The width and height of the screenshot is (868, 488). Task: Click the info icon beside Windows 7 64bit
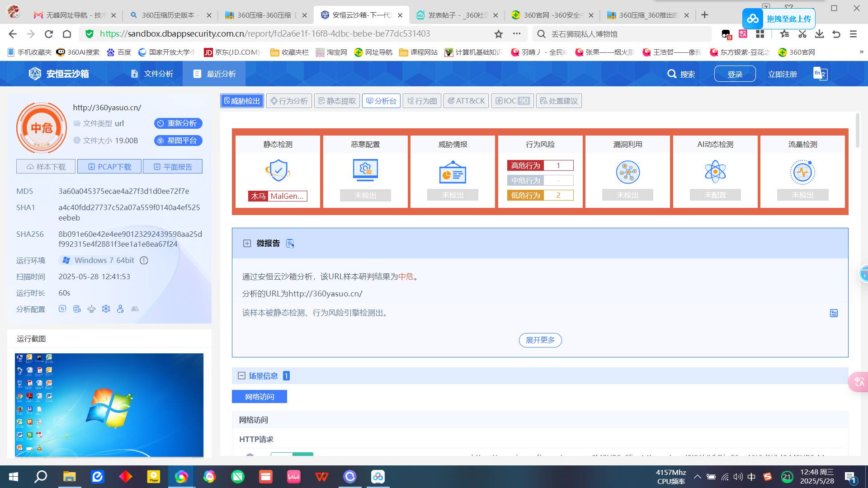144,260
